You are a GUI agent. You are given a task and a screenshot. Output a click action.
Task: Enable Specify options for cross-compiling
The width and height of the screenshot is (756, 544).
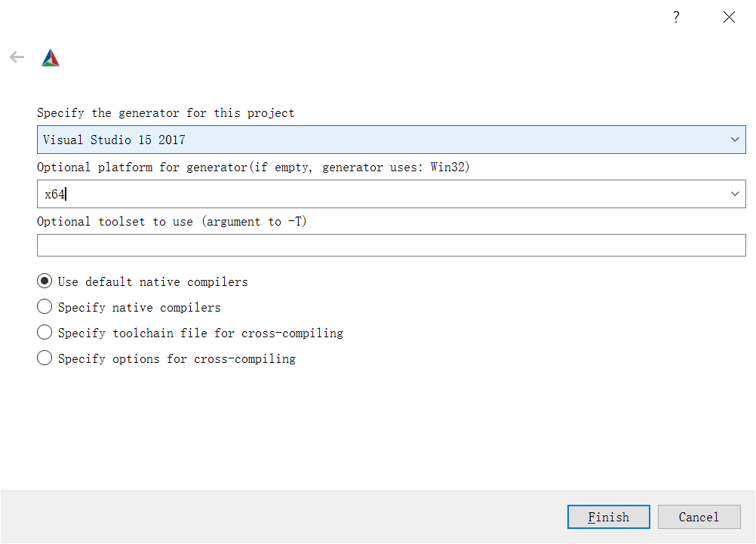[x=166, y=358]
